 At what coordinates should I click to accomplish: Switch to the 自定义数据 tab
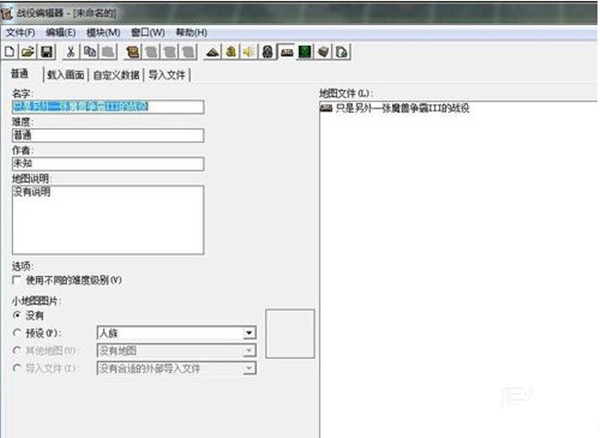tap(116, 75)
